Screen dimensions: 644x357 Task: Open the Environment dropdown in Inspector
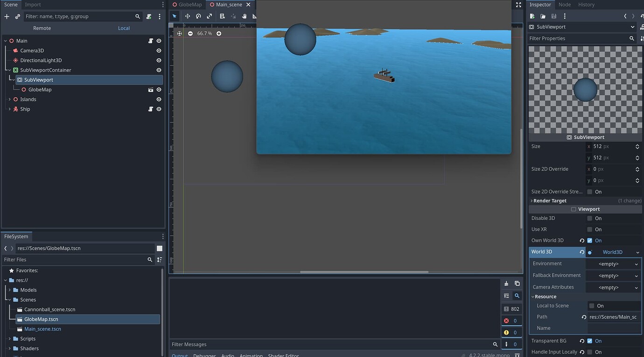click(613, 264)
